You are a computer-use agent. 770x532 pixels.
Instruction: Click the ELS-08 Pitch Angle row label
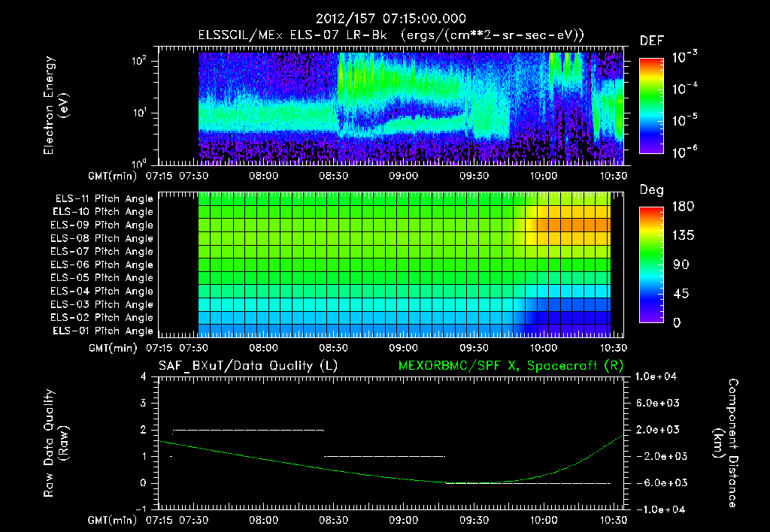point(102,238)
